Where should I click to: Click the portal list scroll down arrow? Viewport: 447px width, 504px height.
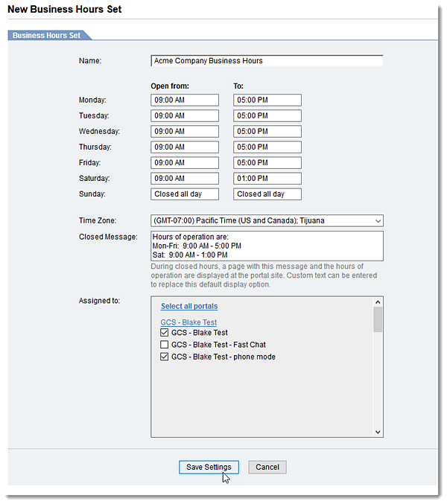click(x=378, y=432)
